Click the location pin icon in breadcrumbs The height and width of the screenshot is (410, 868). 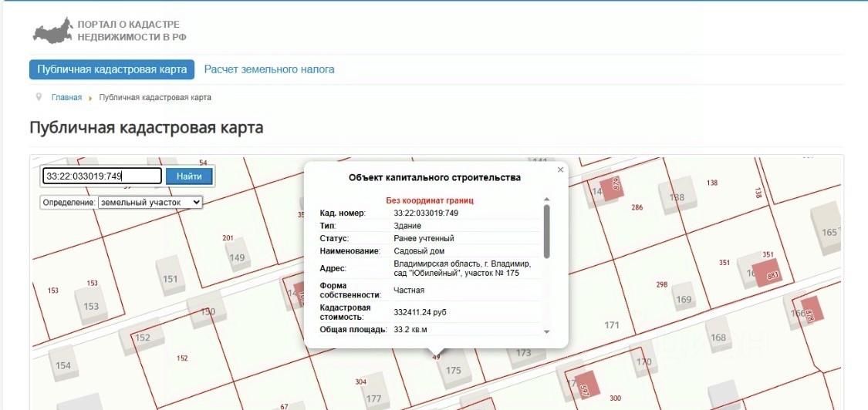tap(39, 97)
